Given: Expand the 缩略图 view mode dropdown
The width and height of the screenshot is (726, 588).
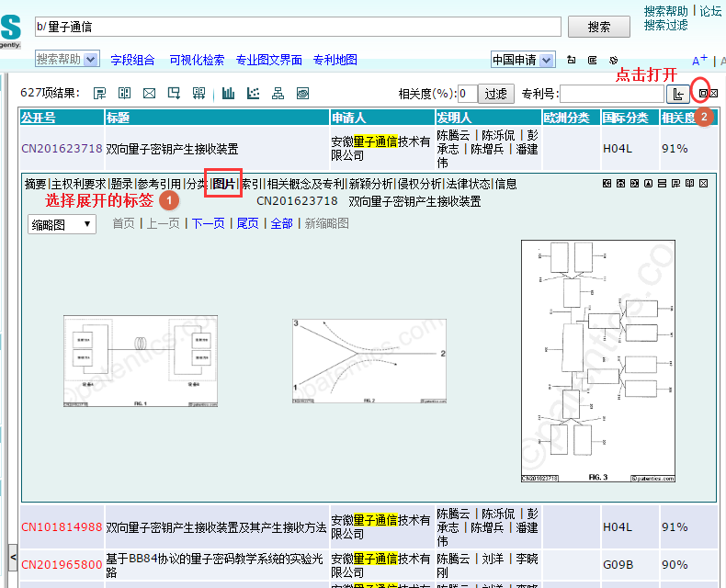Looking at the screenshot, I should pyautogui.click(x=62, y=224).
